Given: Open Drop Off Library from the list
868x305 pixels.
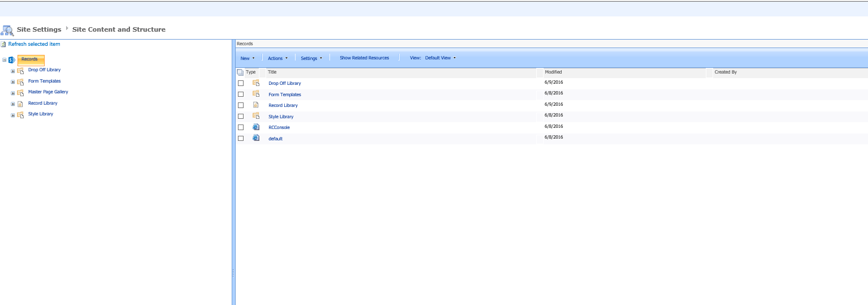Looking at the screenshot, I should coord(284,83).
